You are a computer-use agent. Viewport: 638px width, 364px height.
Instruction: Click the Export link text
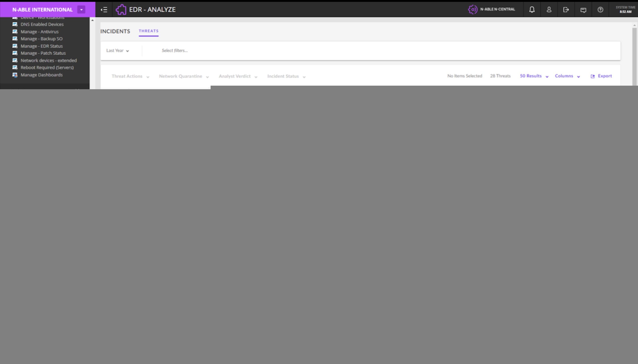605,76
